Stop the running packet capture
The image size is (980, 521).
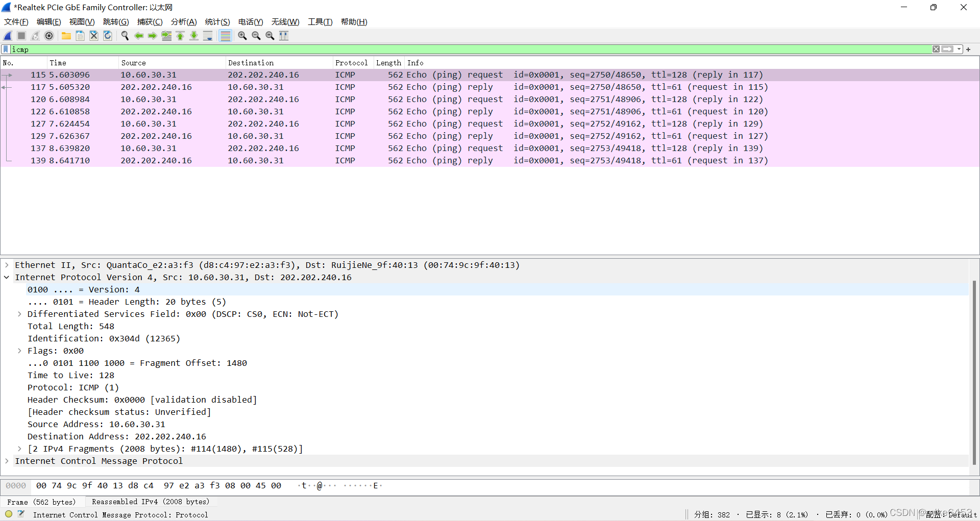pyautogui.click(x=21, y=36)
